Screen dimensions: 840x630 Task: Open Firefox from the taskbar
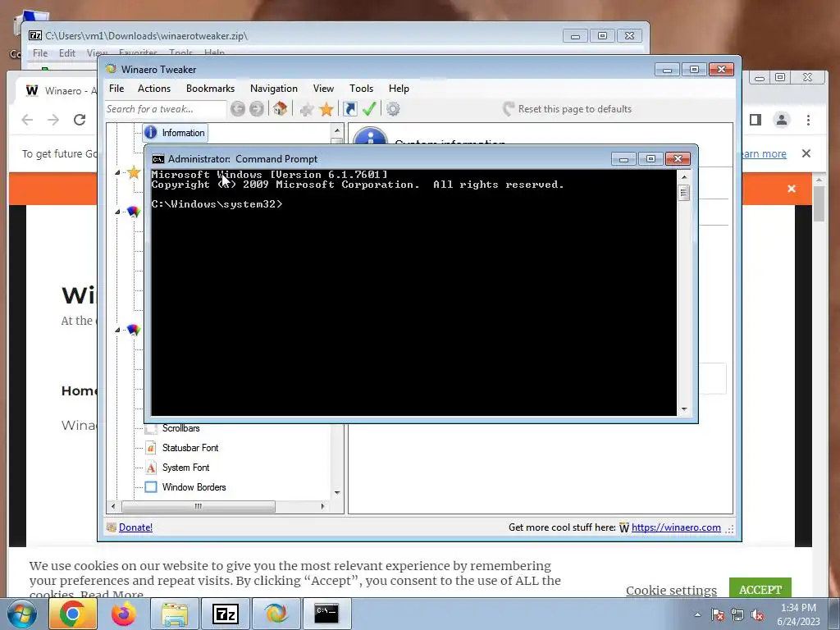coord(123,614)
